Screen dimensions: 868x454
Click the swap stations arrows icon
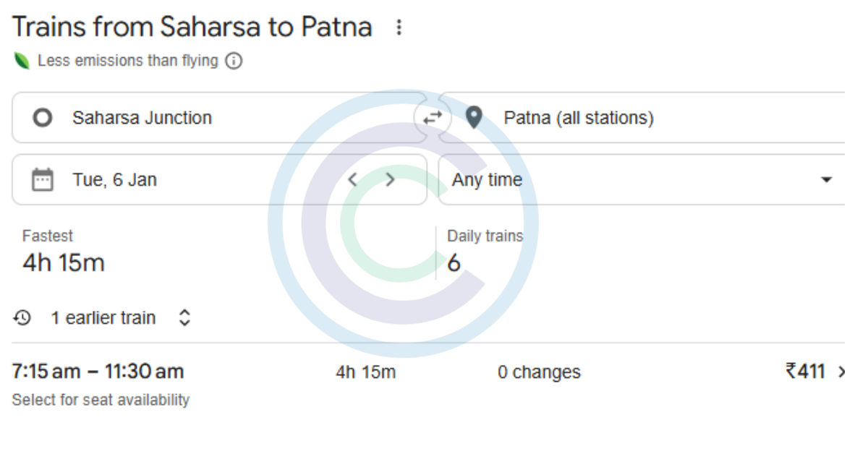[x=432, y=117]
